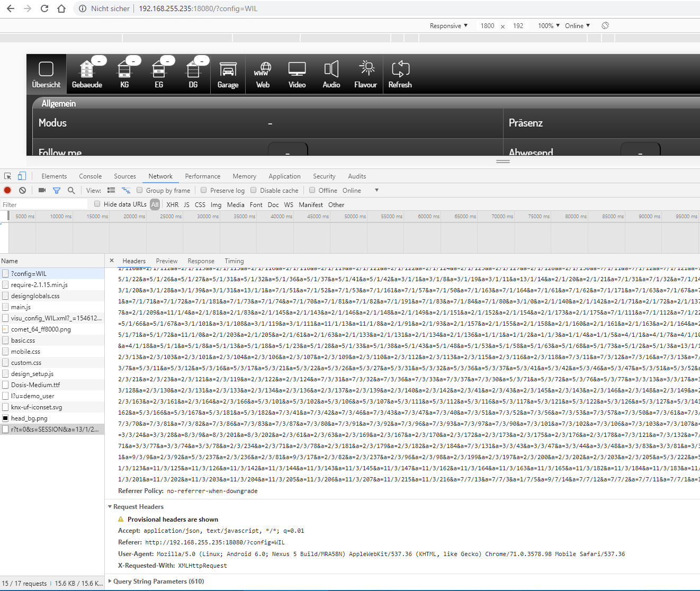Open the Responsive device dropdown

(448, 25)
